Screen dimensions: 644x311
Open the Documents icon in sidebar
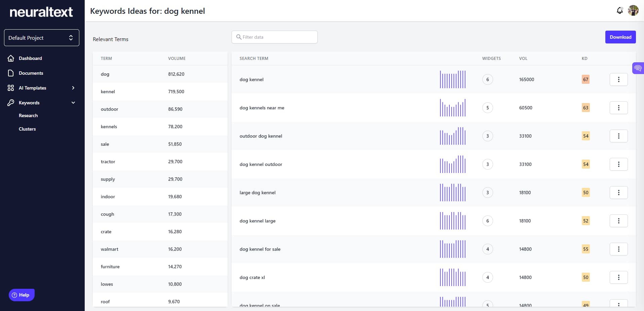tap(11, 73)
